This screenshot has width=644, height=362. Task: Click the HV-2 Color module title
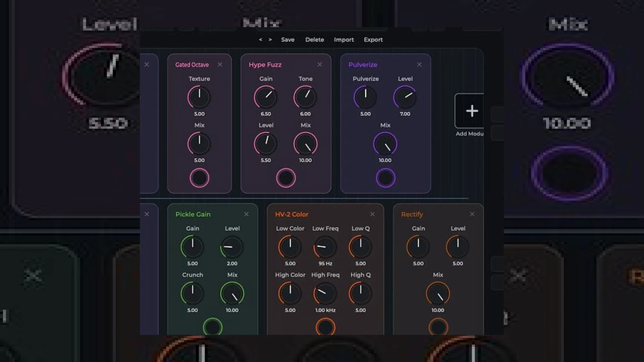(291, 214)
